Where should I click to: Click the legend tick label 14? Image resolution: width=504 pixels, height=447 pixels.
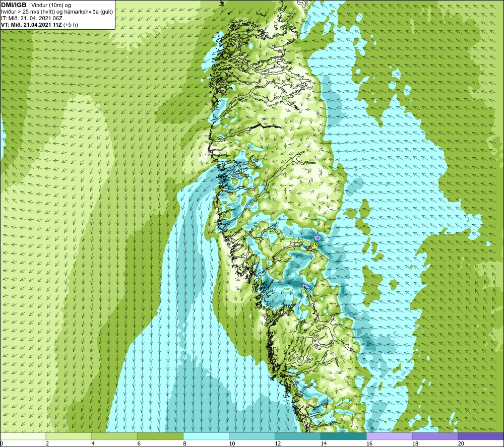tap(324, 444)
